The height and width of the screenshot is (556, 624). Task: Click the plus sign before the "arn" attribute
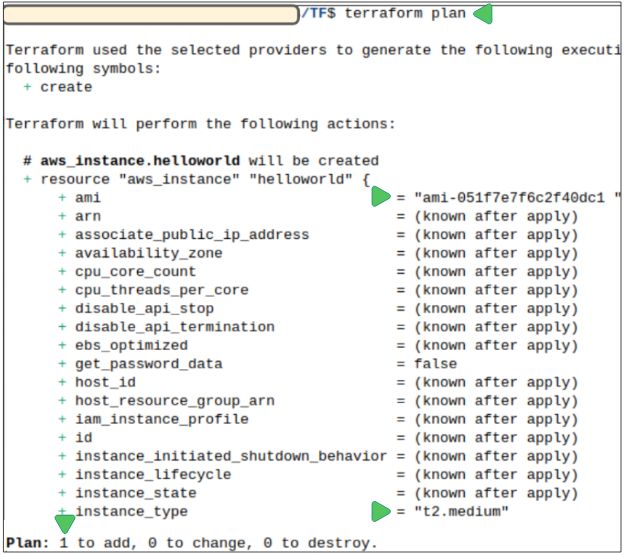point(62,216)
